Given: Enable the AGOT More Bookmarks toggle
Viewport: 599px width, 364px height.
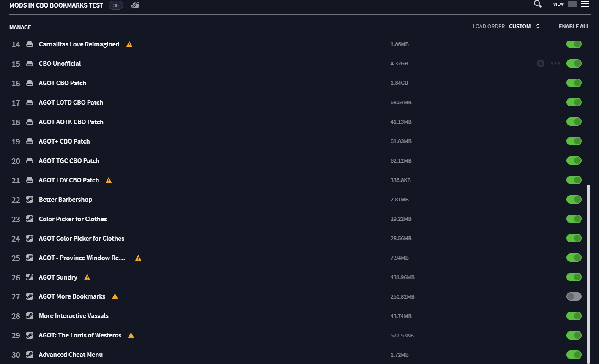Looking at the screenshot, I should point(574,296).
